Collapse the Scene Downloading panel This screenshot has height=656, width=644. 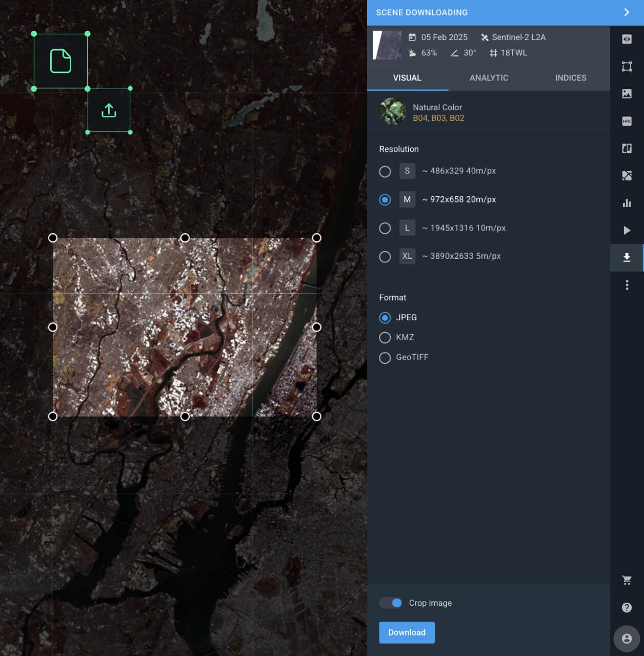[627, 12]
